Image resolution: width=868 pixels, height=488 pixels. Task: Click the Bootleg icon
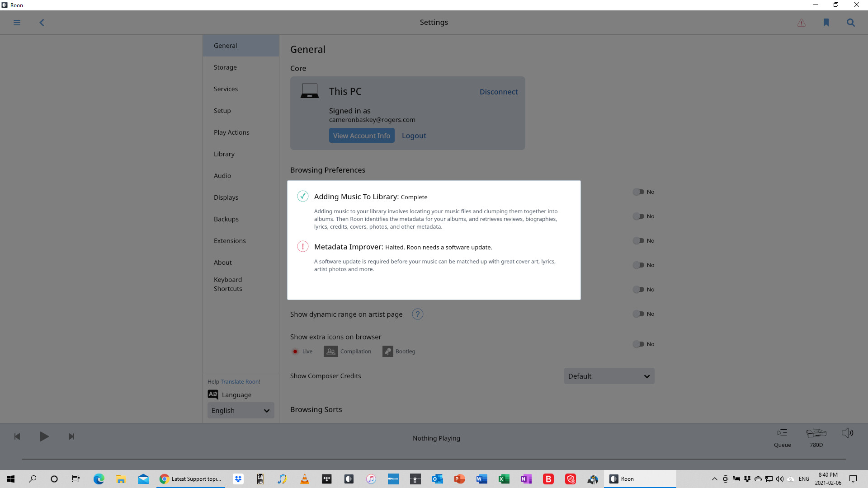[388, 352]
